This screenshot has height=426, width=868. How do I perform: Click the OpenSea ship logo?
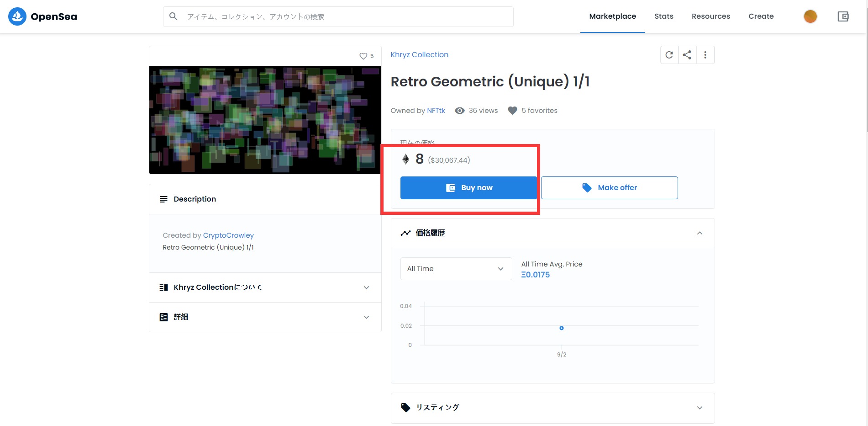(x=17, y=16)
